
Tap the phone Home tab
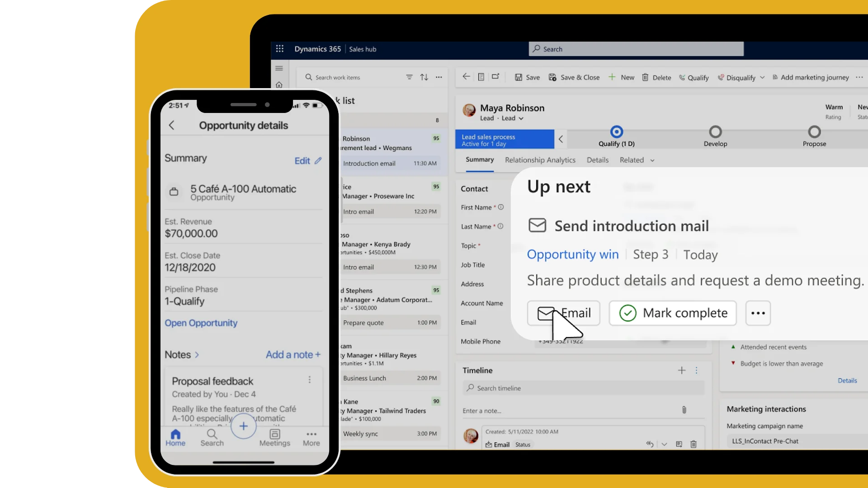point(175,437)
